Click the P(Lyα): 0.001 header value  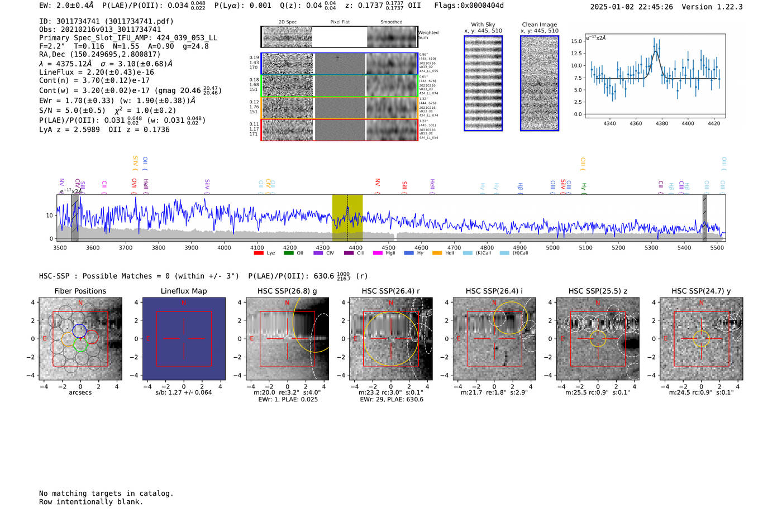242,6
